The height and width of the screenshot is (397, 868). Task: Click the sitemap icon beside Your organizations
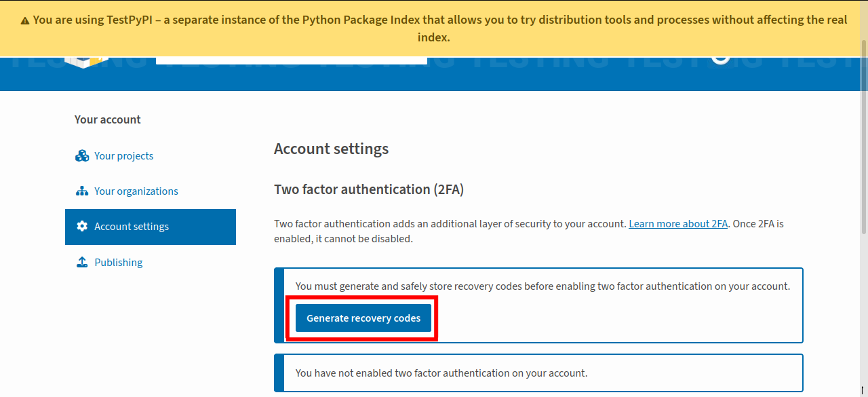[82, 191]
